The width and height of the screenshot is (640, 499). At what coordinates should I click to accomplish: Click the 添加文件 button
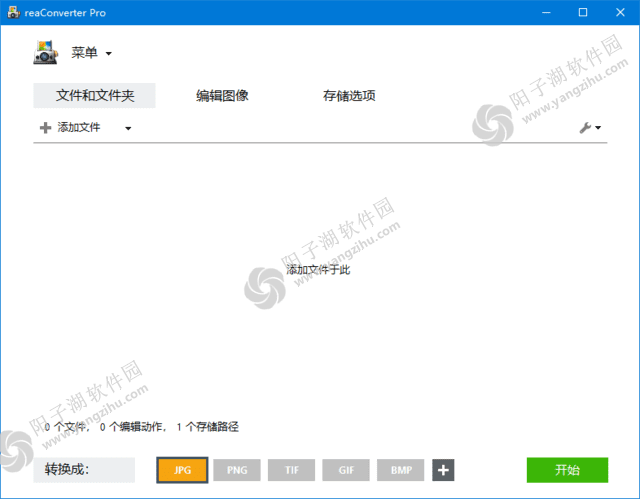[x=70, y=128]
